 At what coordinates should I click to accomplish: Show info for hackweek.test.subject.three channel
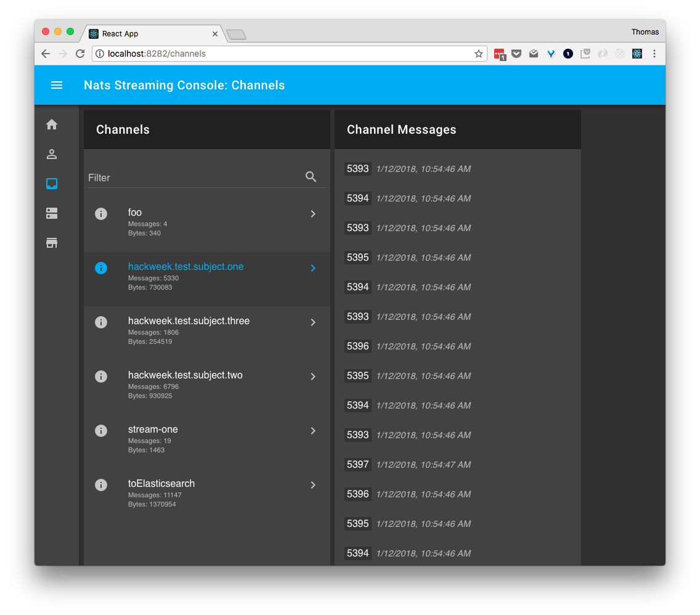pos(101,322)
